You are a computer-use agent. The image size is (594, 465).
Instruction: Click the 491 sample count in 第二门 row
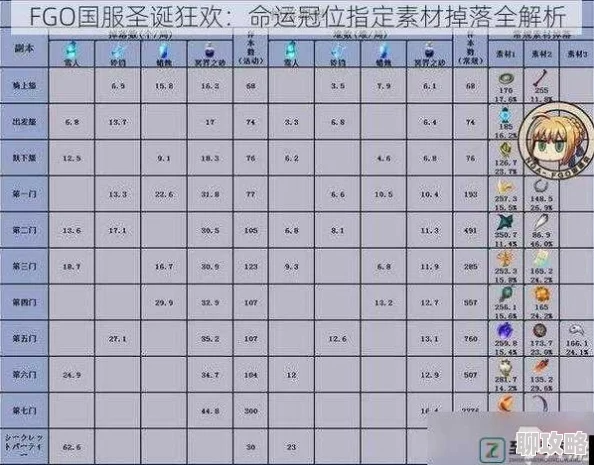pos(470,230)
